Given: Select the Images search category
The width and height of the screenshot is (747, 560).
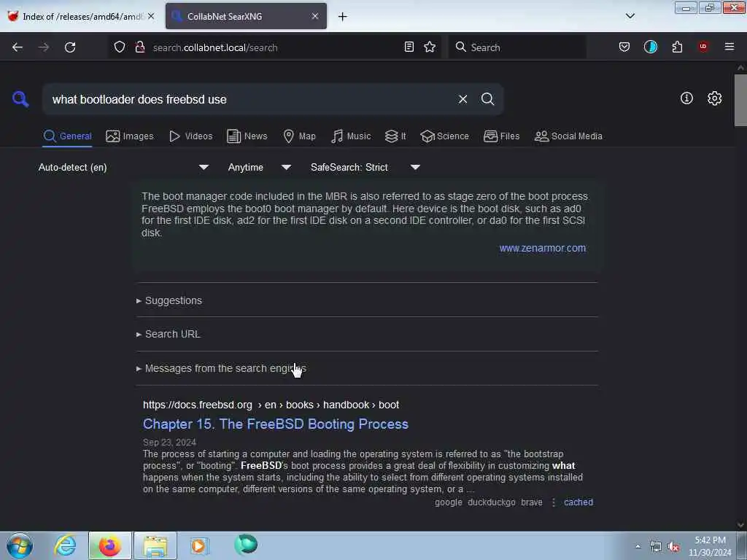Looking at the screenshot, I should 130,136.
